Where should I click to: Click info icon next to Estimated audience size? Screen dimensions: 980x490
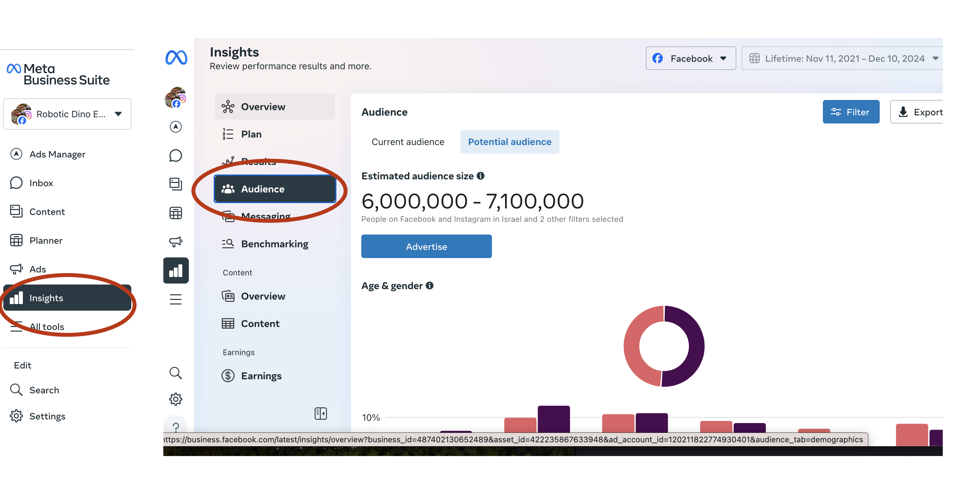pyautogui.click(x=481, y=176)
